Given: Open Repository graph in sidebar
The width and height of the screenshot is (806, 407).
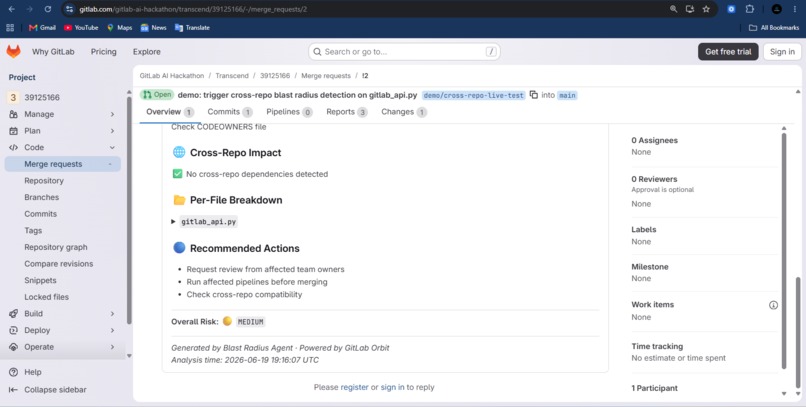Looking at the screenshot, I should click(56, 247).
